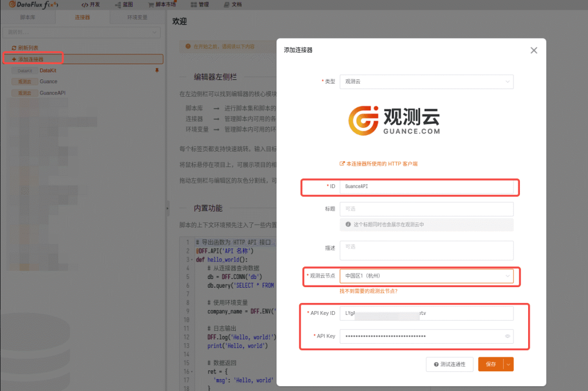The width and height of the screenshot is (588, 391).
Task: Click 添加连接器 in the sidebar
Action: pos(83,59)
